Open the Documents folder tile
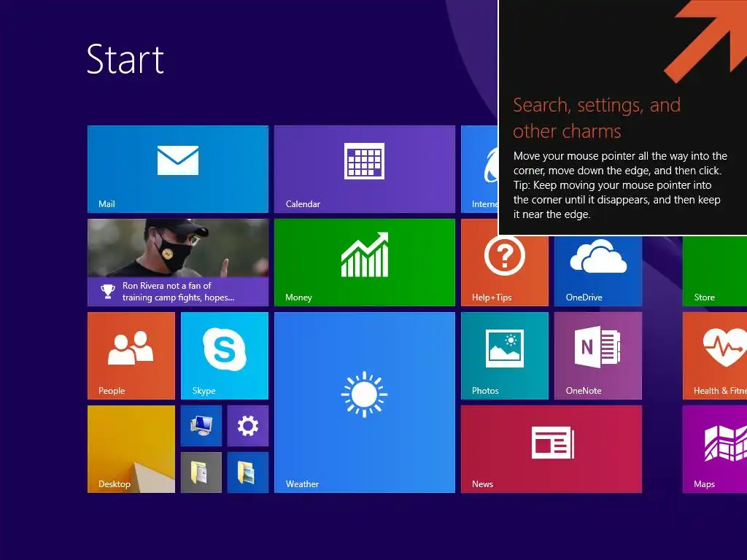747x560 pixels. coord(201,472)
